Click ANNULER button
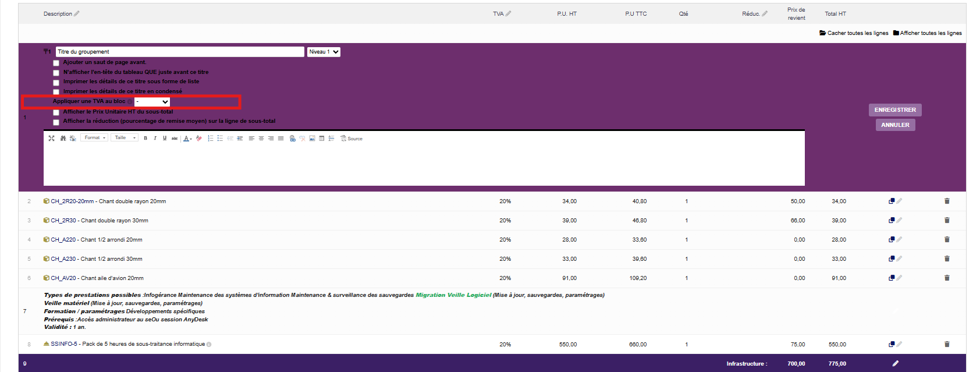Screen dimensions: 980x372 coord(895,125)
